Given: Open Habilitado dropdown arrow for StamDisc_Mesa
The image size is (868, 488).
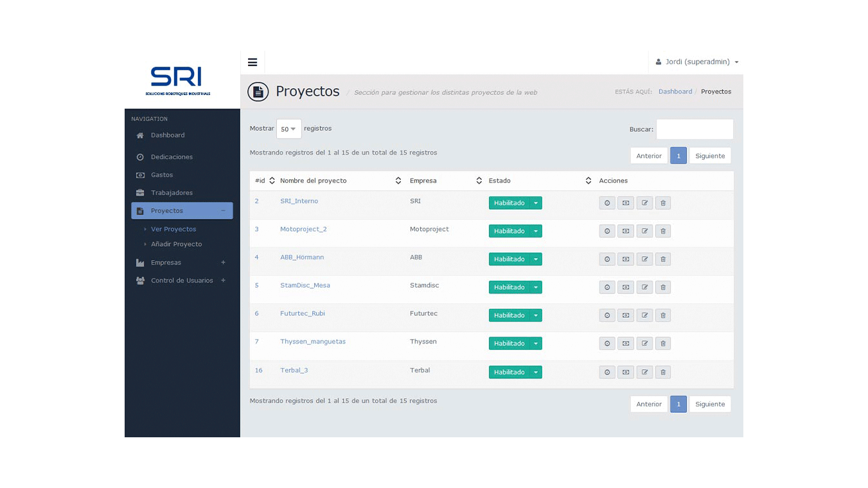Looking at the screenshot, I should click(x=536, y=288).
